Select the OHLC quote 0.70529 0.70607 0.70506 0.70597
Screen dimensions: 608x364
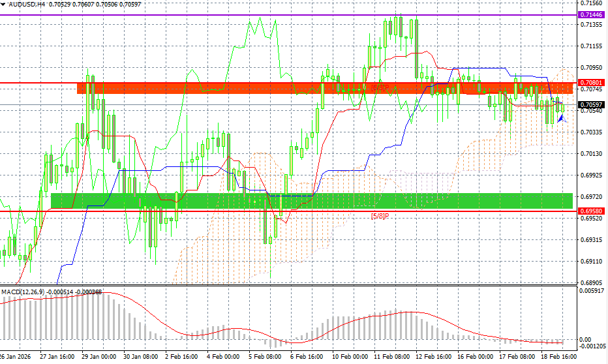click(95, 5)
